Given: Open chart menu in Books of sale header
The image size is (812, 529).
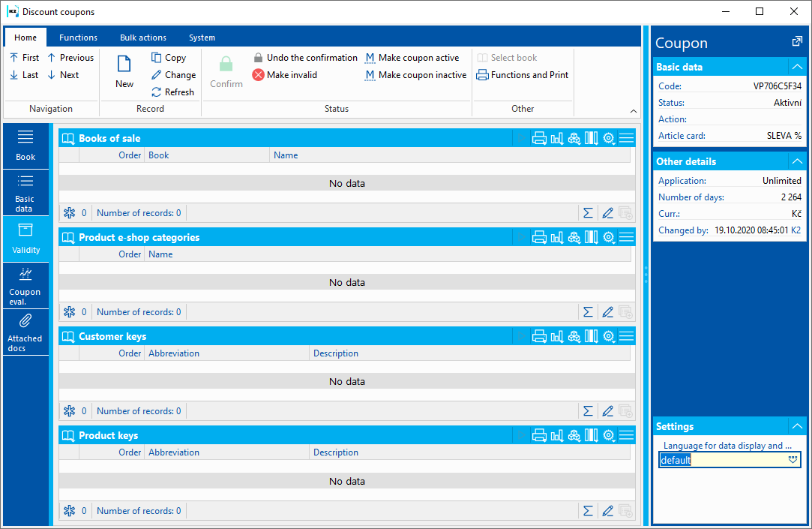Looking at the screenshot, I should pos(556,138).
